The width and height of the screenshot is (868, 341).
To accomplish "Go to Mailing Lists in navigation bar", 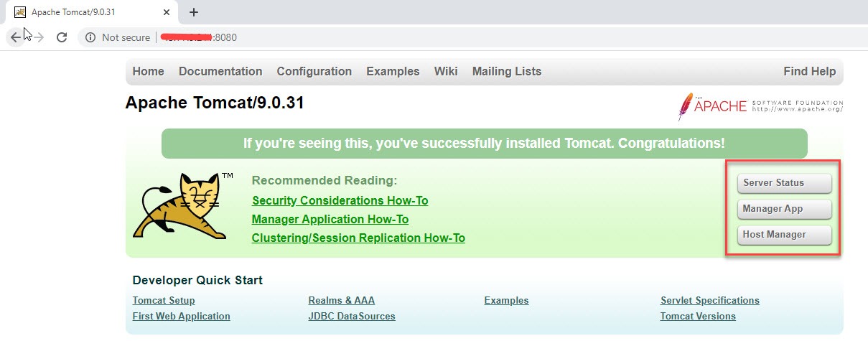I will [507, 71].
